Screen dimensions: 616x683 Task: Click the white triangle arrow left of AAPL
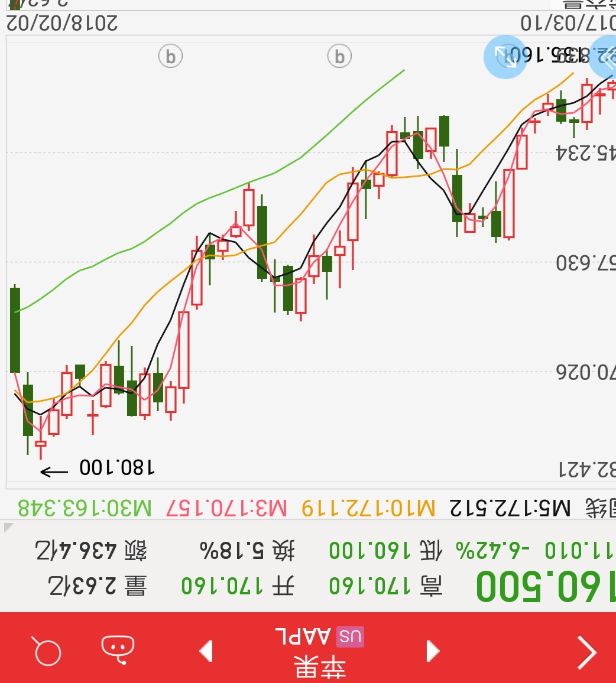point(206,651)
